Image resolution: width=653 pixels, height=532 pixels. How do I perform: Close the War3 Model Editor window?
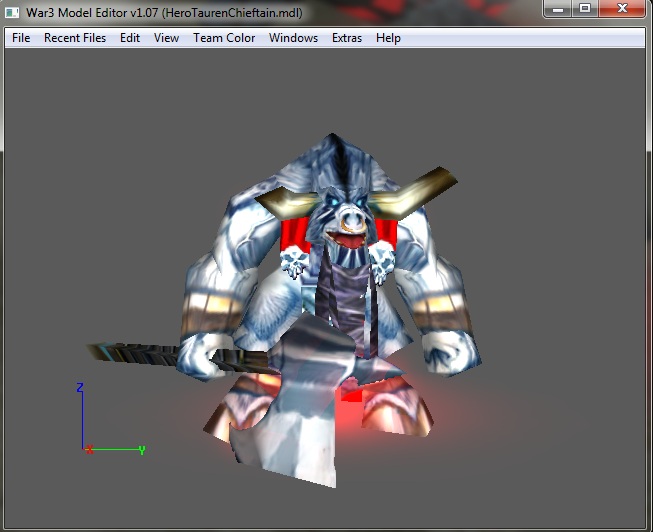[x=622, y=9]
